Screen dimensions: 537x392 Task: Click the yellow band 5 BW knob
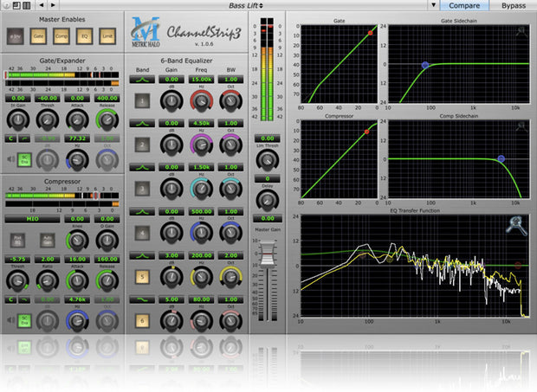pyautogui.click(x=231, y=277)
